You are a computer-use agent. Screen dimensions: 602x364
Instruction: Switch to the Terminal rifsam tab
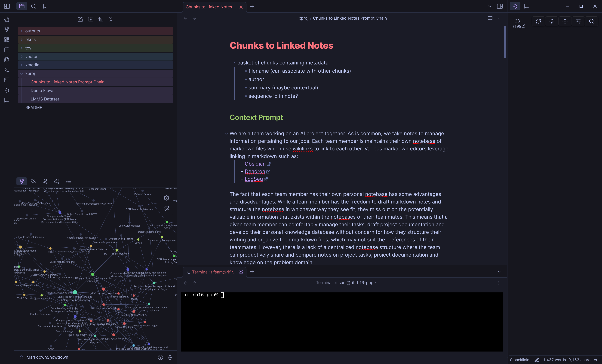click(214, 272)
